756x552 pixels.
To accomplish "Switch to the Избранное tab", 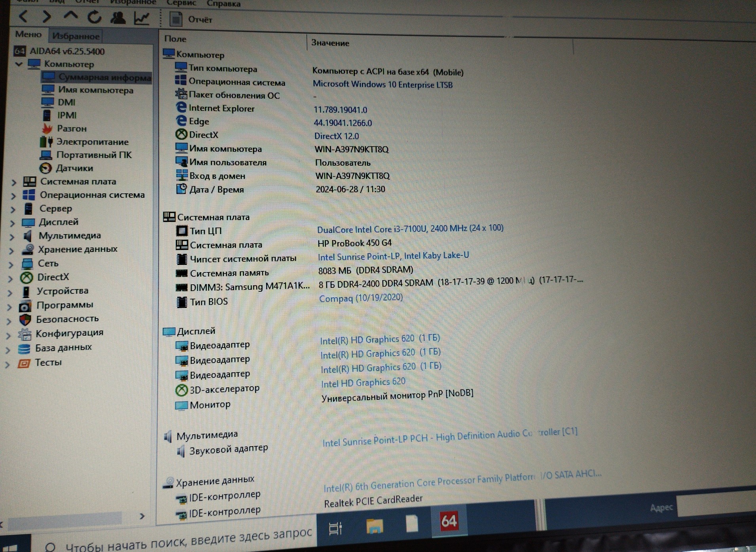I will [76, 36].
